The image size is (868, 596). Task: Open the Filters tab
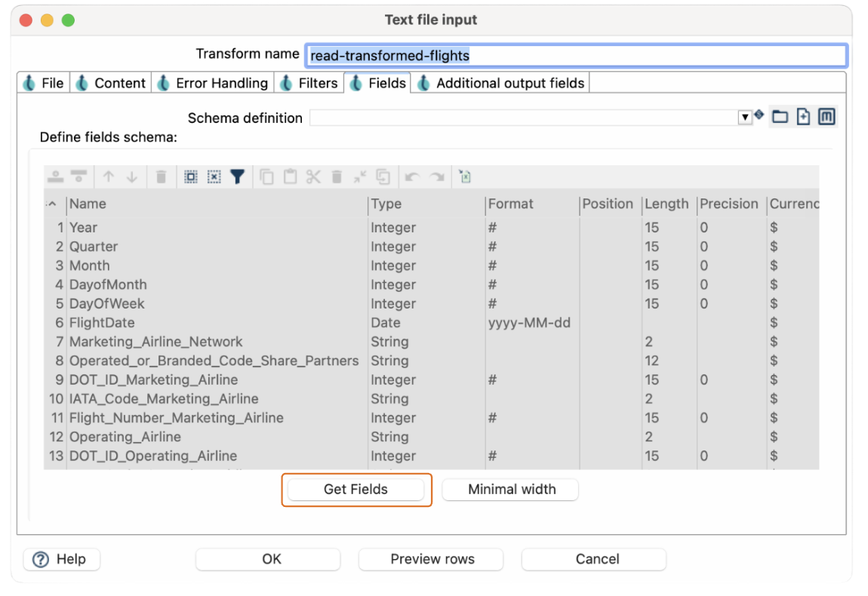click(x=309, y=83)
